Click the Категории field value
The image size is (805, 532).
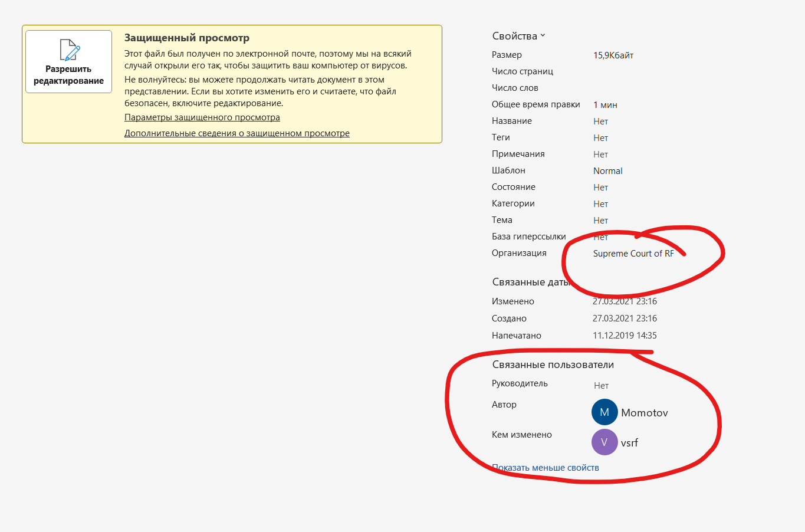coord(600,204)
